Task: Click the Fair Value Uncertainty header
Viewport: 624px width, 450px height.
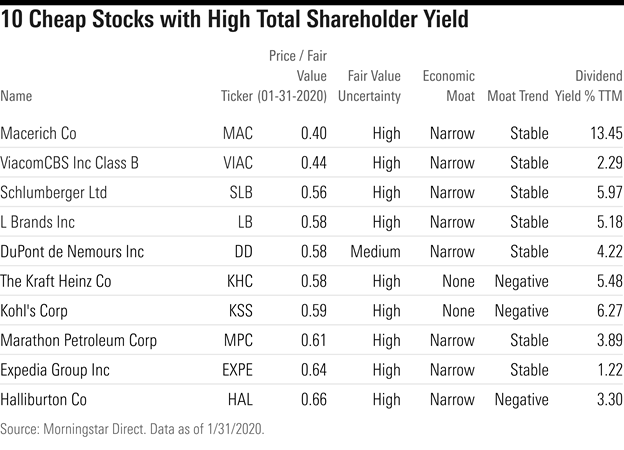Action: tap(373, 86)
